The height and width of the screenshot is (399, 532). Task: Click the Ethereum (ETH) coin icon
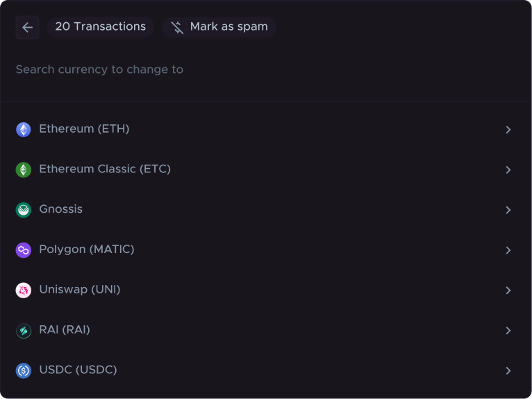coord(24,129)
